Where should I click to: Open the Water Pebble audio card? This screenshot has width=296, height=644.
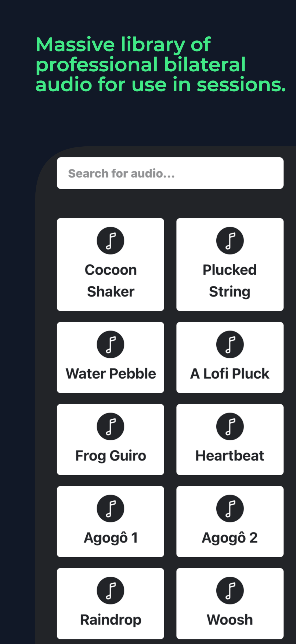coord(111,357)
